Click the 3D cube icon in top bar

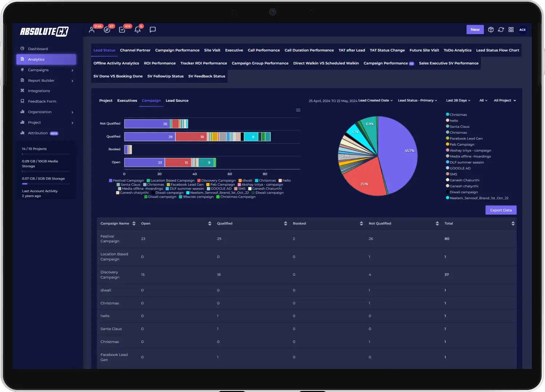click(491, 30)
